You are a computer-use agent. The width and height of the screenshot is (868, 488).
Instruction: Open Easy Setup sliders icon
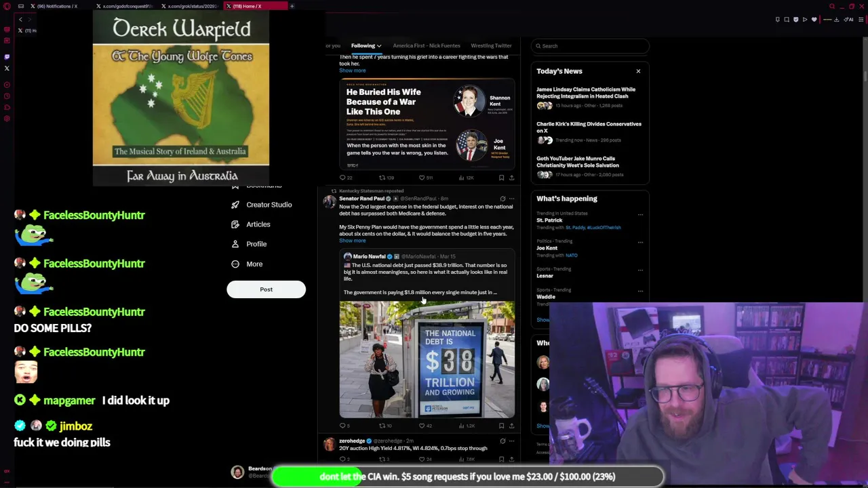pyautogui.click(x=861, y=20)
